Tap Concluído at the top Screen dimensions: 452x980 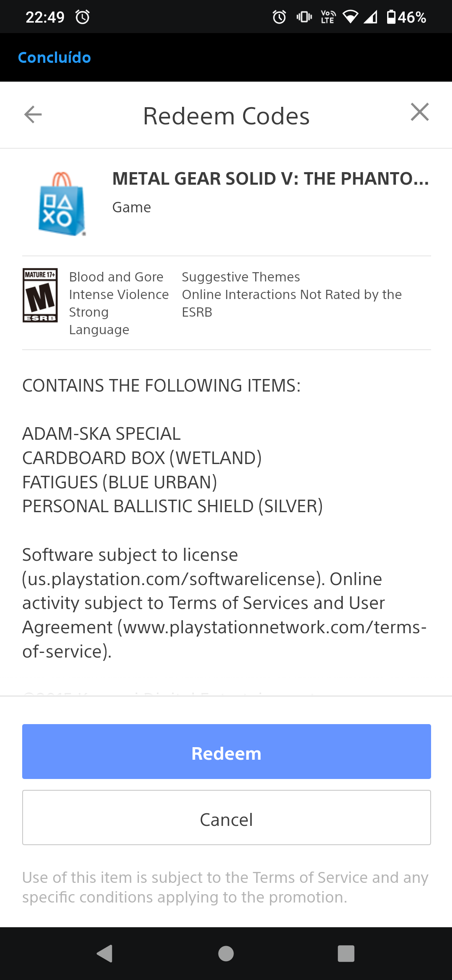point(54,57)
